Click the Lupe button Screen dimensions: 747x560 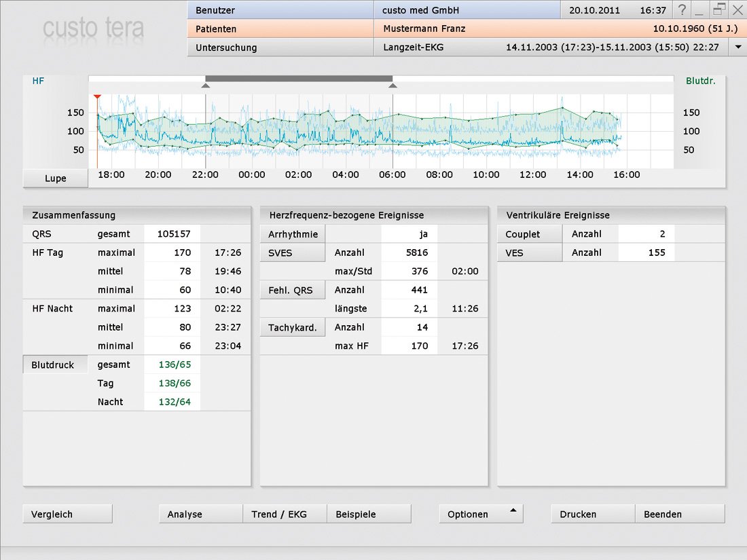click(x=56, y=179)
